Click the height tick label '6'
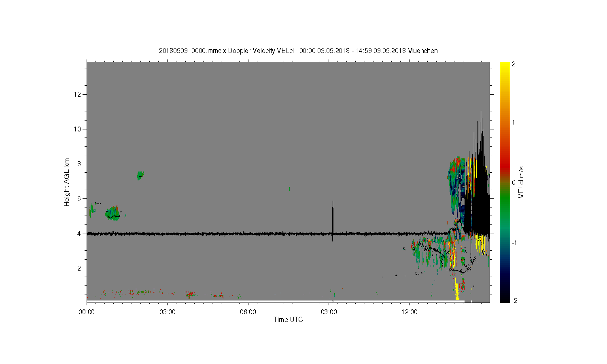The width and height of the screenshot is (607, 364). tap(80, 198)
